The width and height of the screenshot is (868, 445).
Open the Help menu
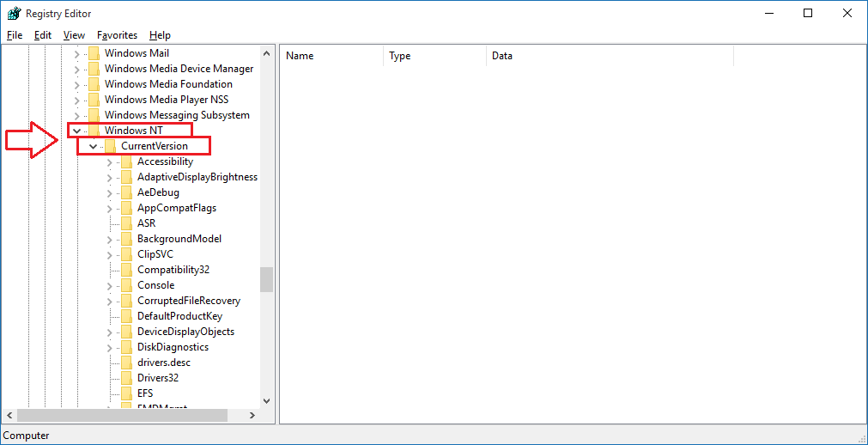click(160, 35)
